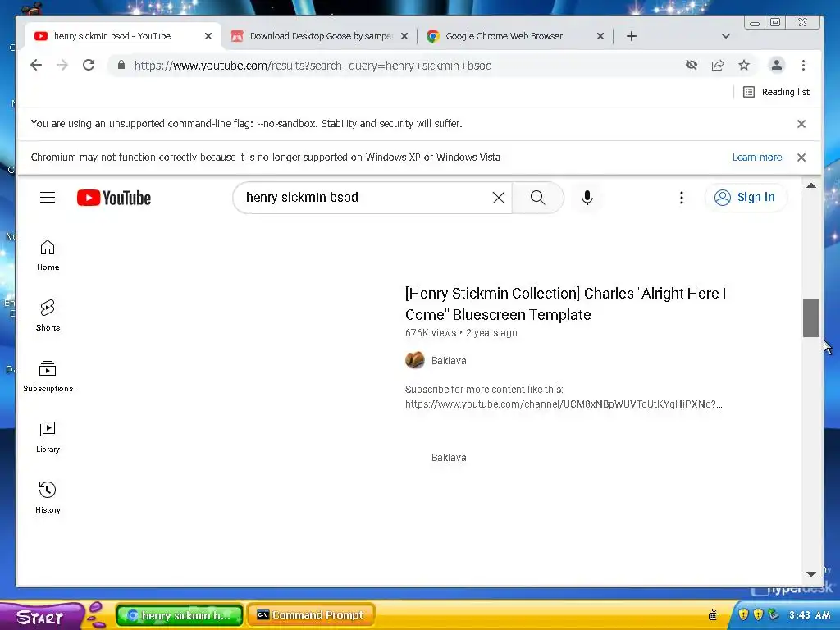Open the Reading list panel
840x630 pixels.
[776, 92]
